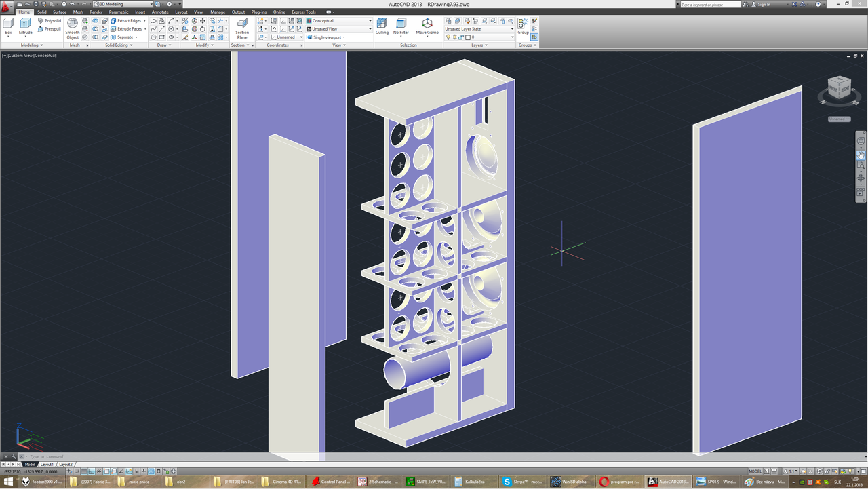
Task: Select the Box solid tool
Action: coord(8,26)
